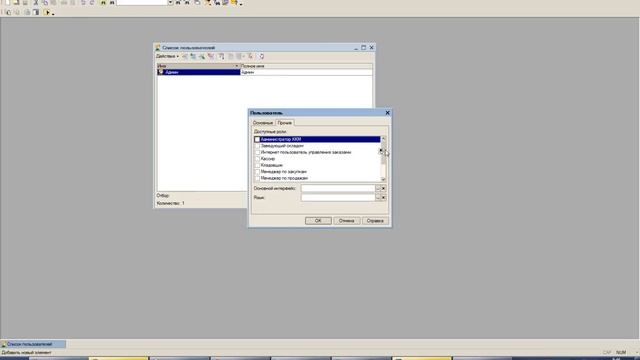This screenshot has width=640, height=360.
Task: Check the Заведующий складом role
Action: [x=257, y=146]
